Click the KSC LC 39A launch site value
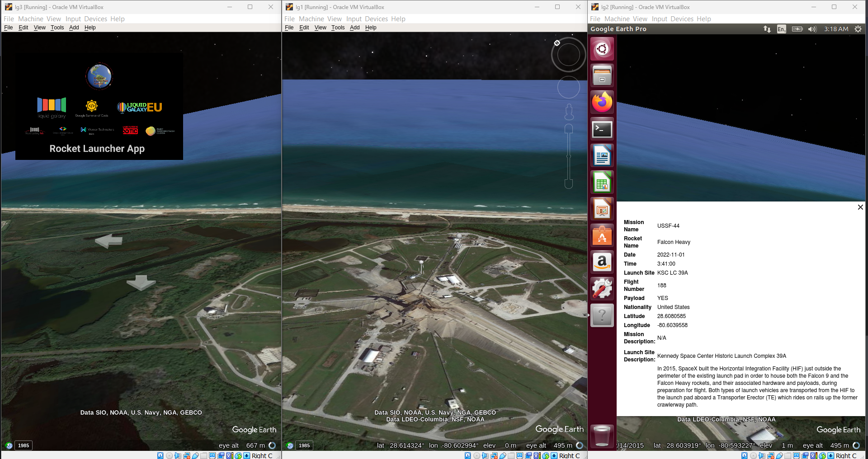The height and width of the screenshot is (459, 868). (x=672, y=273)
